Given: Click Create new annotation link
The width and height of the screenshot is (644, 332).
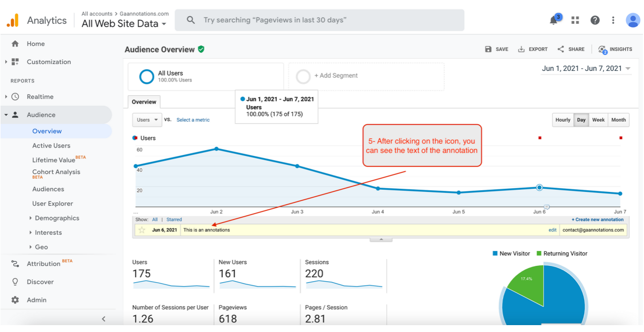Looking at the screenshot, I should (x=598, y=219).
